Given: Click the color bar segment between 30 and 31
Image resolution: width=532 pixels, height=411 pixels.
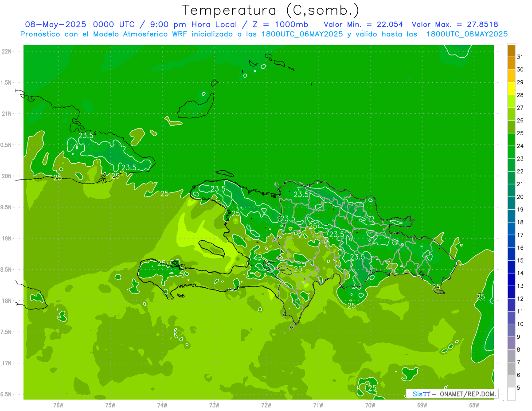Looking at the screenshot, I should [x=511, y=63].
